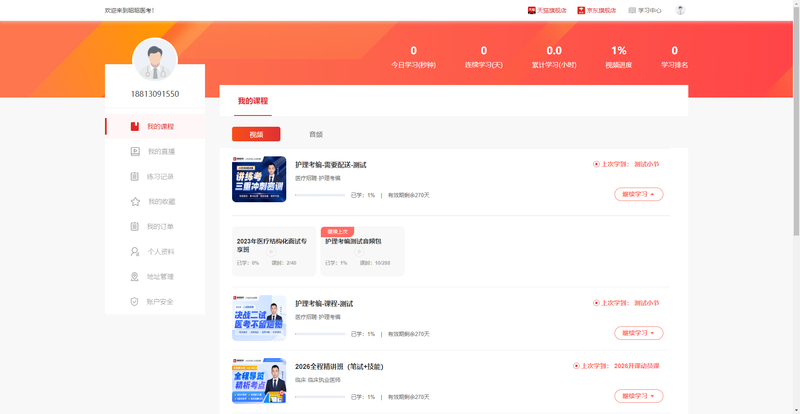The width and height of the screenshot is (800, 414).
Task: Click progress bar of 护理考编-课程-测试
Action: coord(320,334)
